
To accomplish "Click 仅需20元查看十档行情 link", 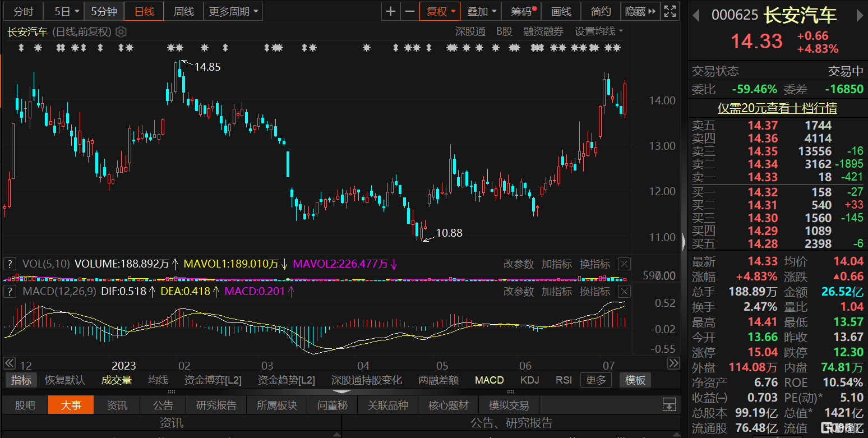I will (777, 108).
